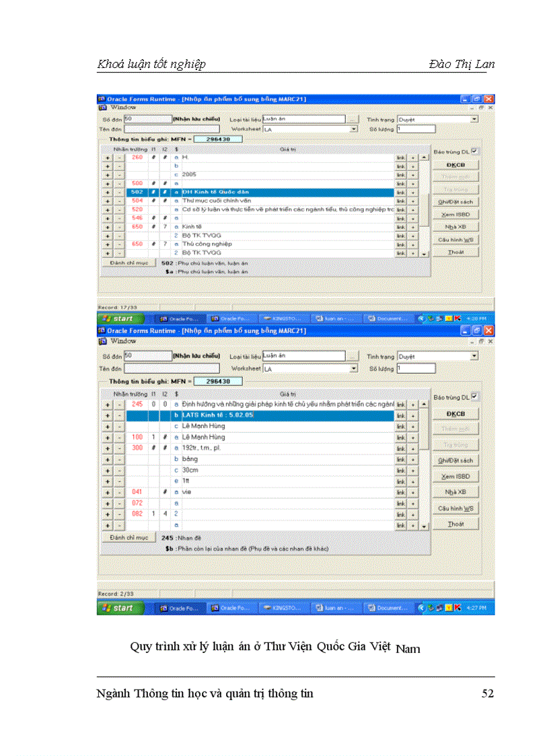Click link button on "192tr., t.m., pl." row
Screen dimensions: 549x756
tap(400, 448)
